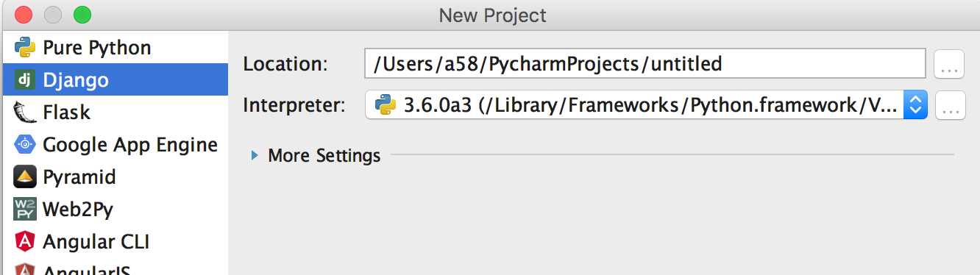Screen dimensions: 980x275
Task: Select Flask project type label
Action: (66, 113)
